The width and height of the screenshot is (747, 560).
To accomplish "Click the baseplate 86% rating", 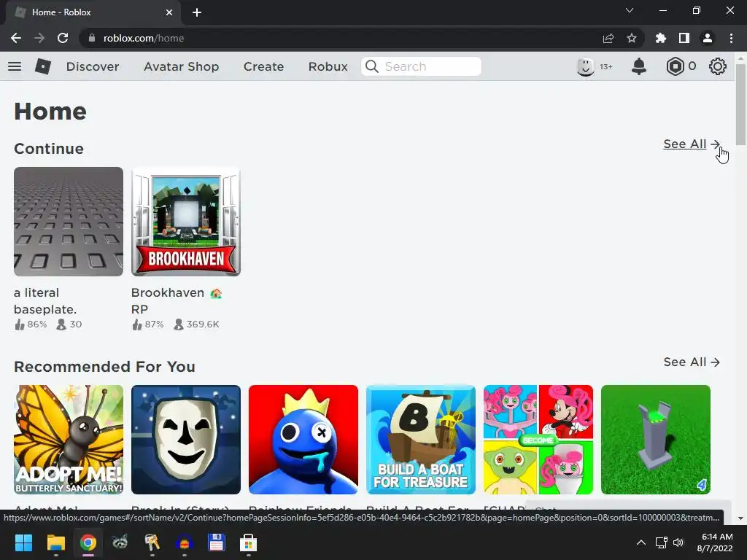I will click(31, 324).
